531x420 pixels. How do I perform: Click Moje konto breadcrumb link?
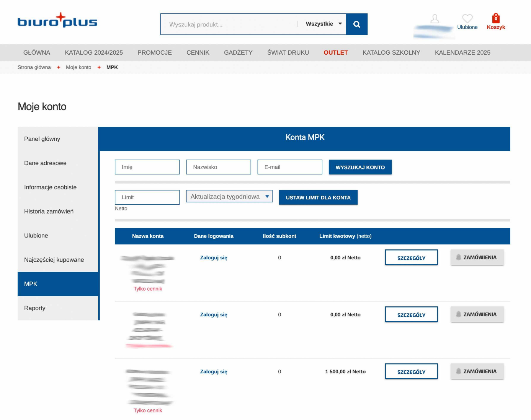pos(78,67)
